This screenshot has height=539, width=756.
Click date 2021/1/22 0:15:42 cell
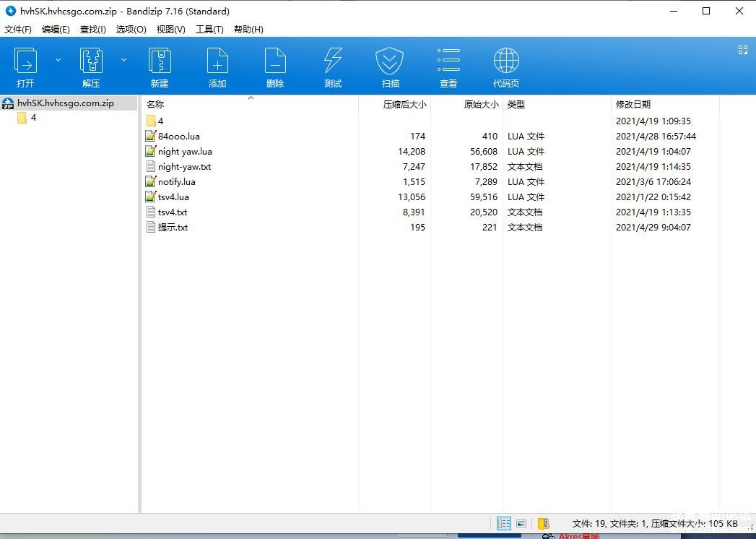[x=653, y=197]
